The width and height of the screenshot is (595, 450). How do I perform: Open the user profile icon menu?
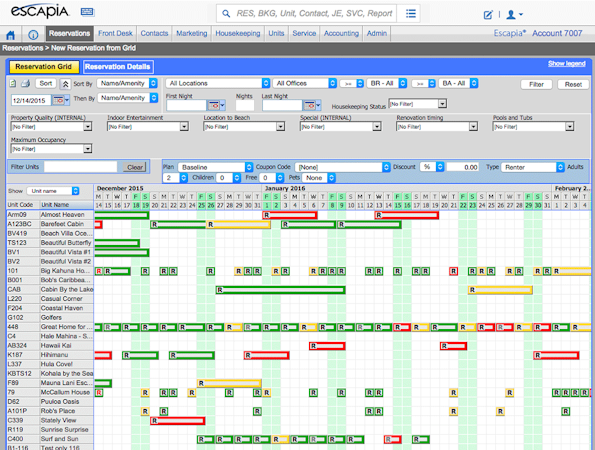click(515, 14)
